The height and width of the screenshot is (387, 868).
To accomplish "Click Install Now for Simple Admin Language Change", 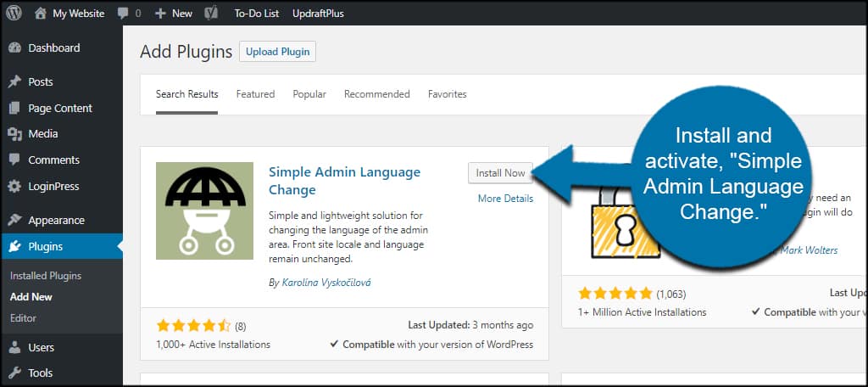I will [x=500, y=173].
